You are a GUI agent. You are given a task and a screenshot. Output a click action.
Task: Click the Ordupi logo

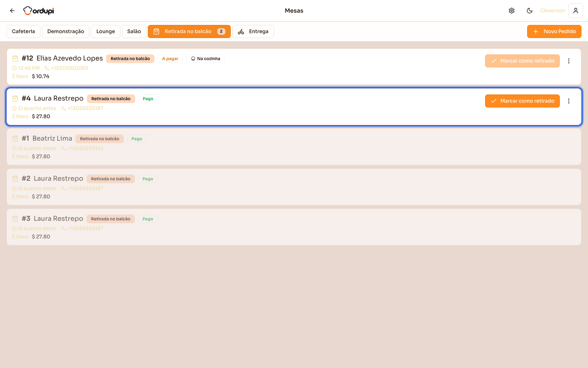coord(39,11)
